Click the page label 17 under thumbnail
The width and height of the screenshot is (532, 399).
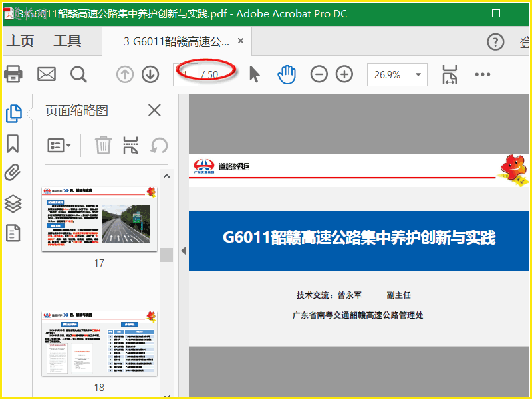click(99, 263)
